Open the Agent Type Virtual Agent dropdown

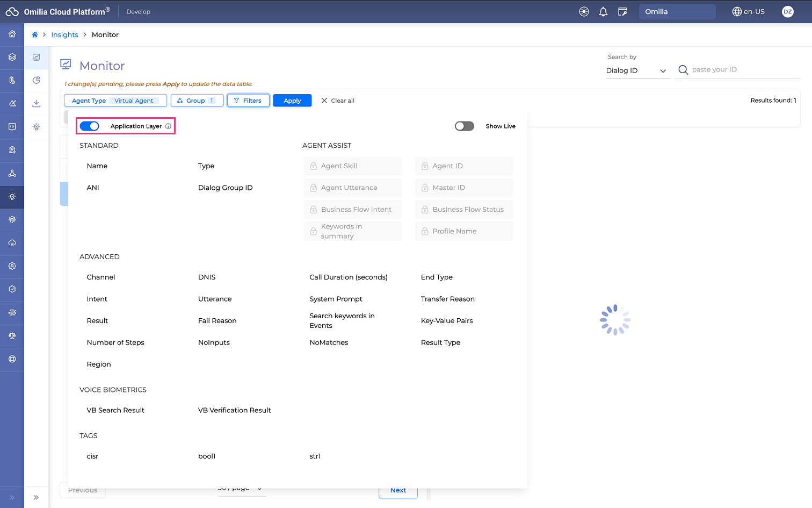tap(115, 101)
